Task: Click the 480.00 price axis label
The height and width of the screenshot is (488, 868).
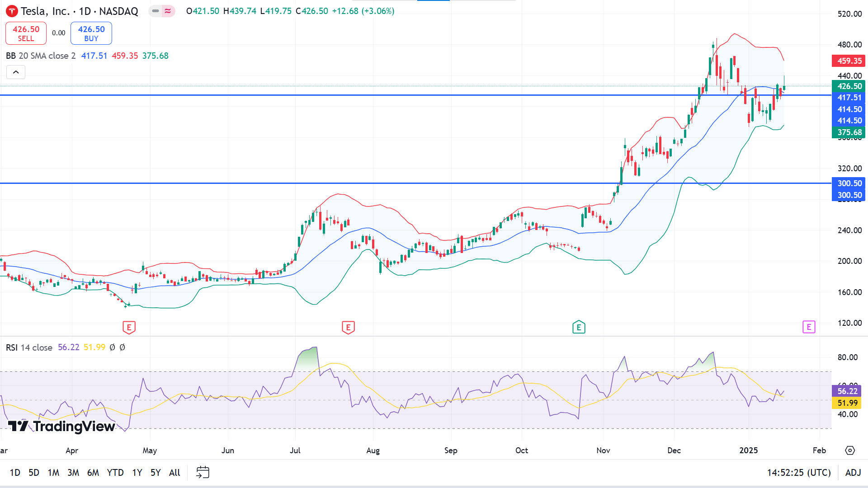Action: [x=849, y=45]
